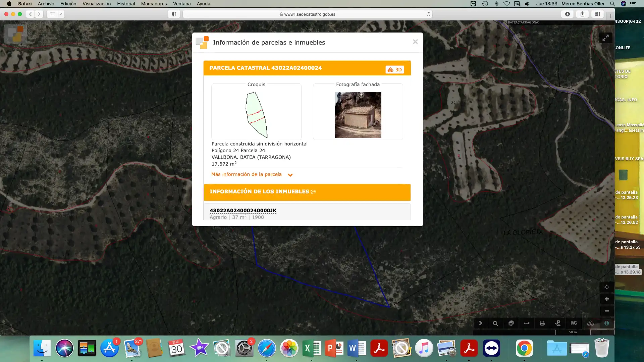This screenshot has height=362, width=644.
Task: Select the distance measuring tool
Action: [x=527, y=323]
